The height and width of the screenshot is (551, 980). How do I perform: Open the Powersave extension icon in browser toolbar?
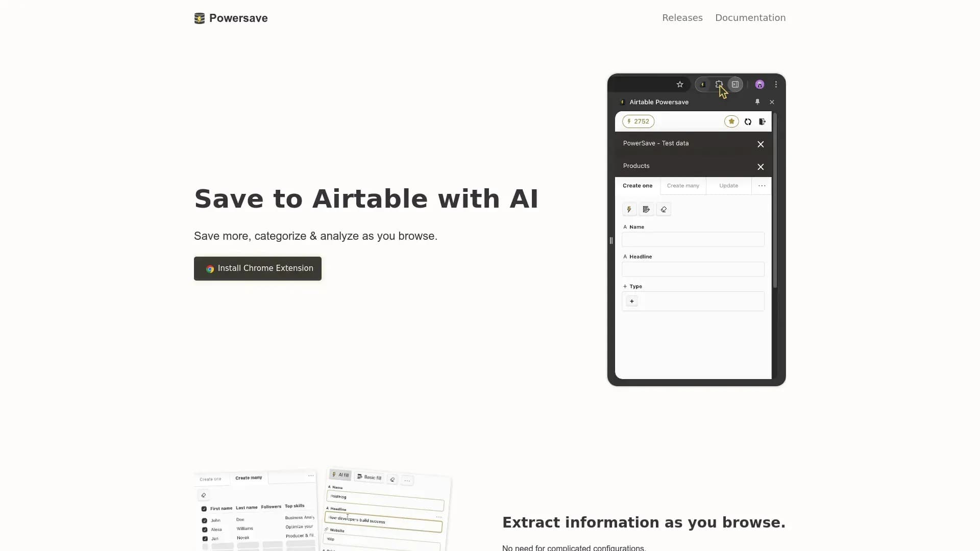pos(703,85)
